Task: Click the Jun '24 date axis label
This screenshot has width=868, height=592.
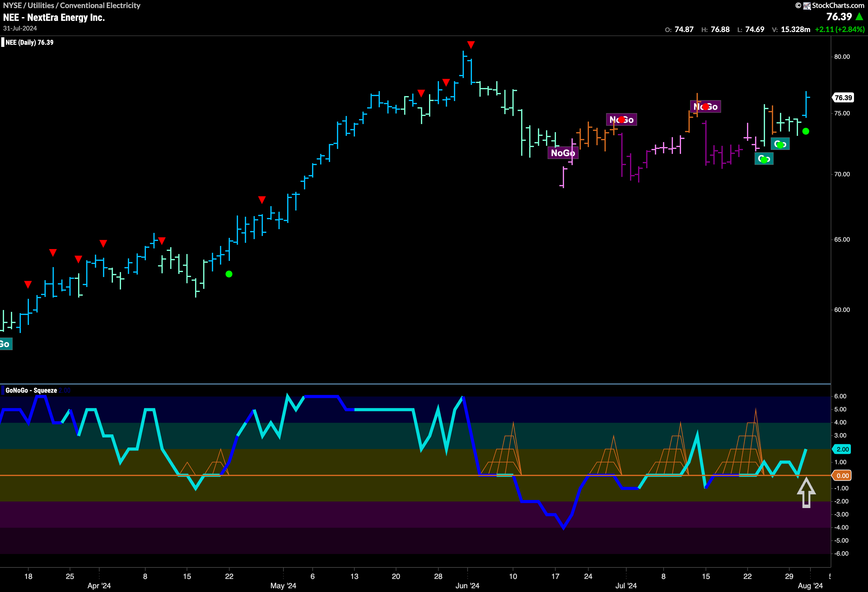Action: 467,586
